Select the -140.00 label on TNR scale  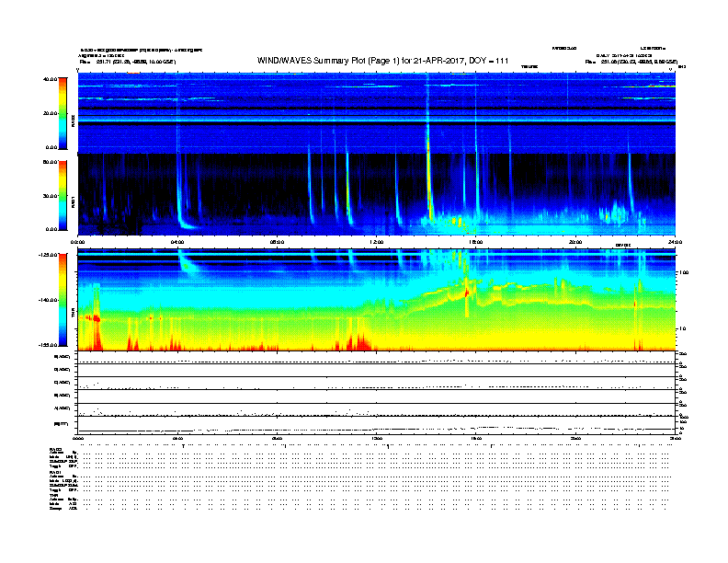click(49, 300)
